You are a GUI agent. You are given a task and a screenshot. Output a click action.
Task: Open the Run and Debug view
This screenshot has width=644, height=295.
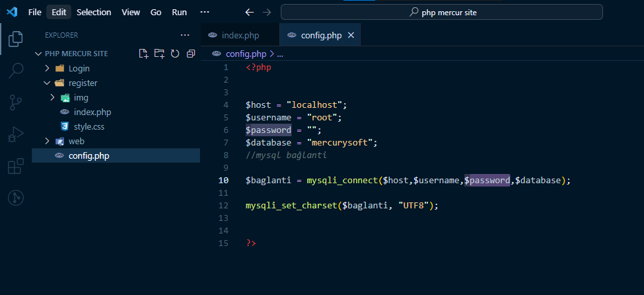coord(16,134)
